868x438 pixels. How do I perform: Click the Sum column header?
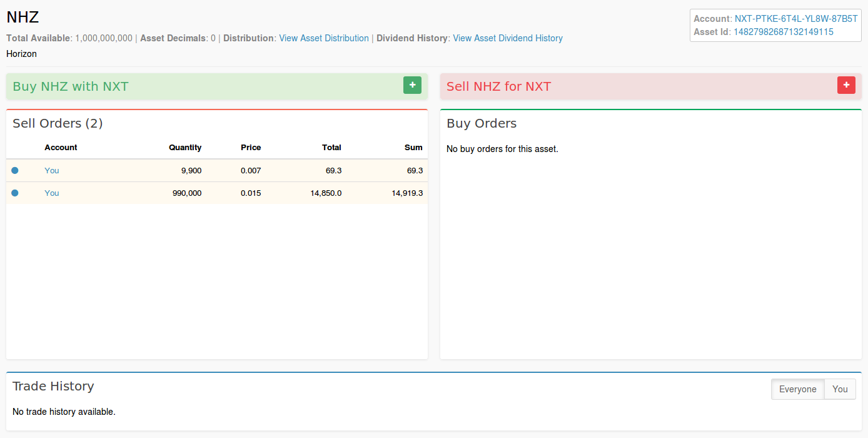point(413,148)
